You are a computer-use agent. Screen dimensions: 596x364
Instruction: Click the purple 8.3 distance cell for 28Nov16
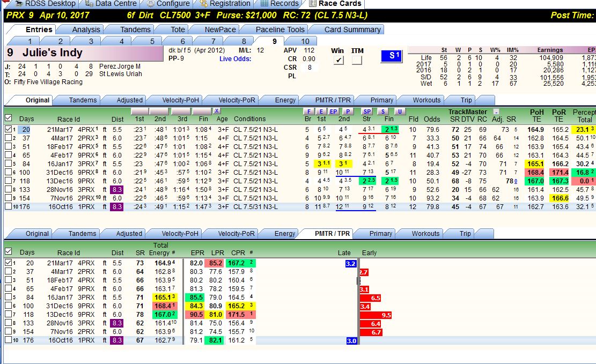[117, 189]
